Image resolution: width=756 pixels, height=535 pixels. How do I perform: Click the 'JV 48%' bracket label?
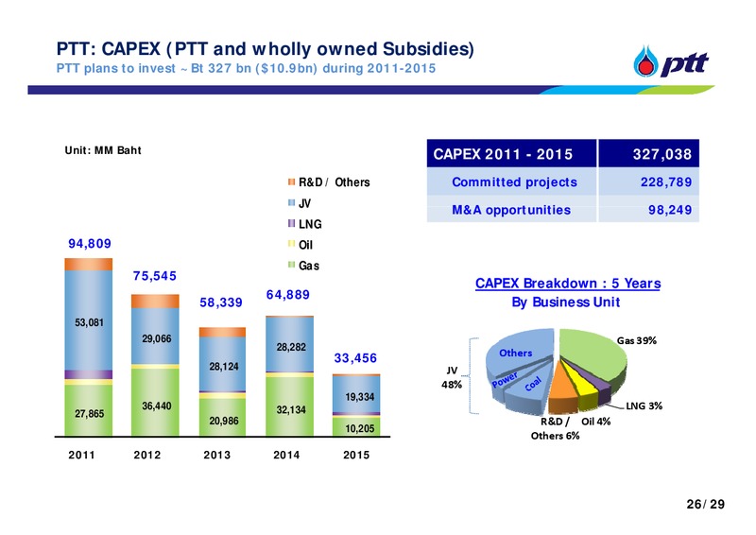pyautogui.click(x=452, y=377)
